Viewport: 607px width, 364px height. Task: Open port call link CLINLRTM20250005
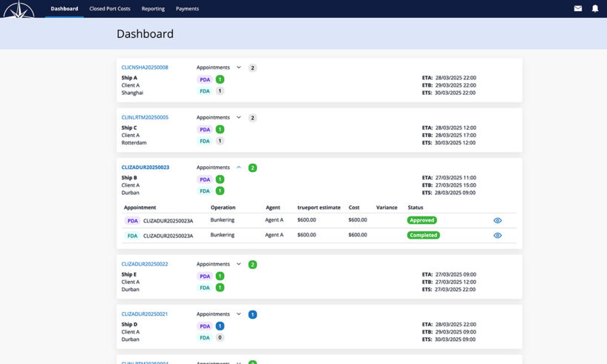145,117
